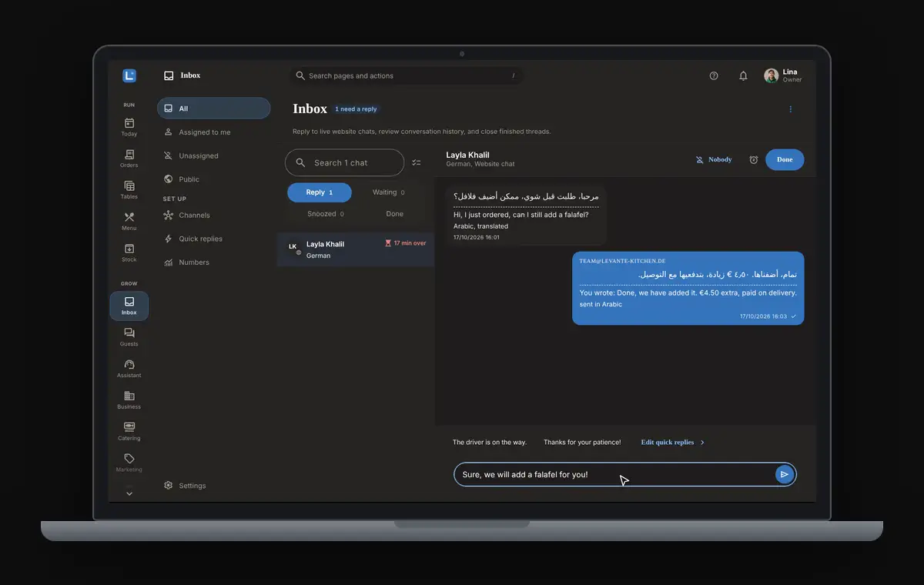This screenshot has width=924, height=585.
Task: Show conversations Assigned to me
Action: (x=213, y=132)
